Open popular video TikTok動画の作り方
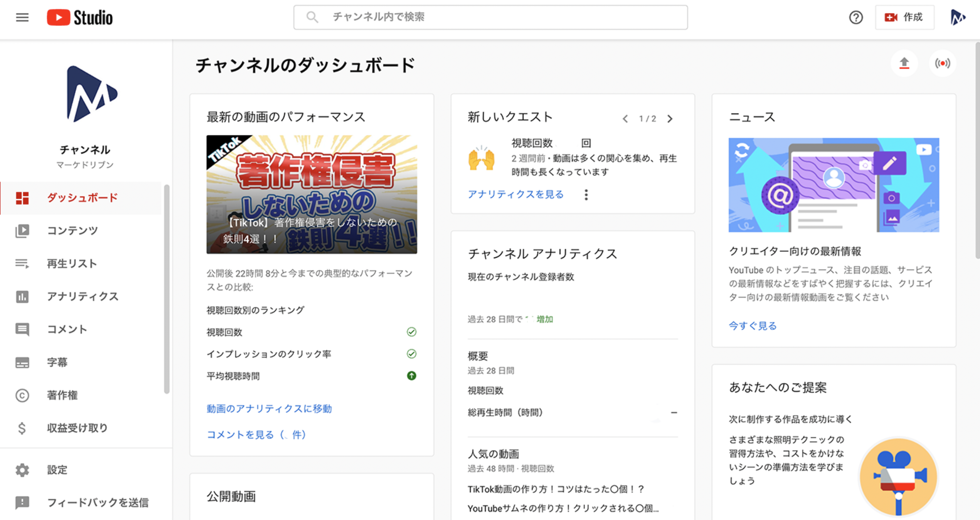Screen dimensions: 980x520 coord(556,489)
